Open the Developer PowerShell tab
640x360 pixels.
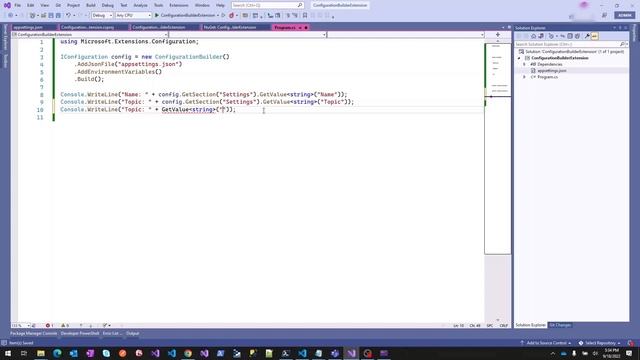80,333
